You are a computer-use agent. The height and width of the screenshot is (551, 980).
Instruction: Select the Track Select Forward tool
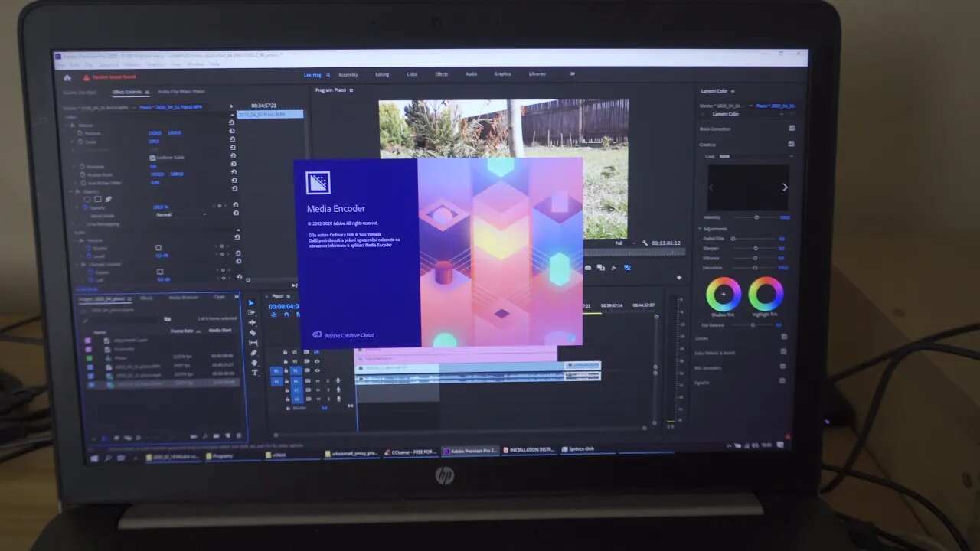click(252, 313)
